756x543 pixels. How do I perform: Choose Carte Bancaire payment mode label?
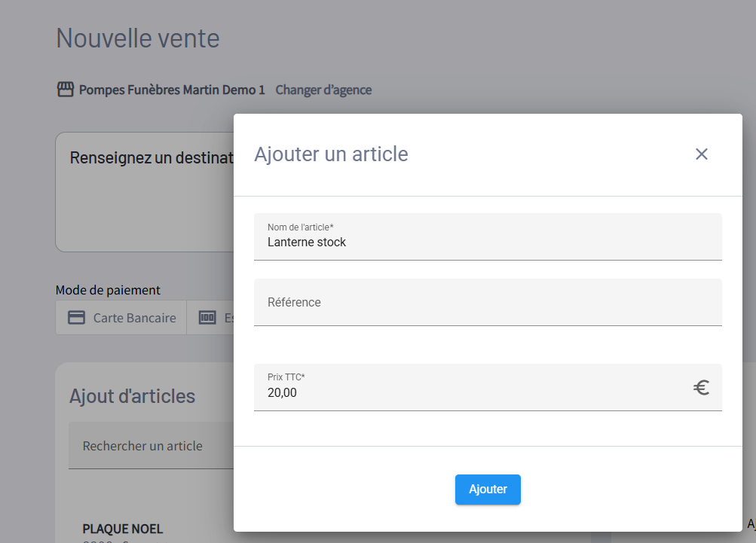tap(134, 318)
